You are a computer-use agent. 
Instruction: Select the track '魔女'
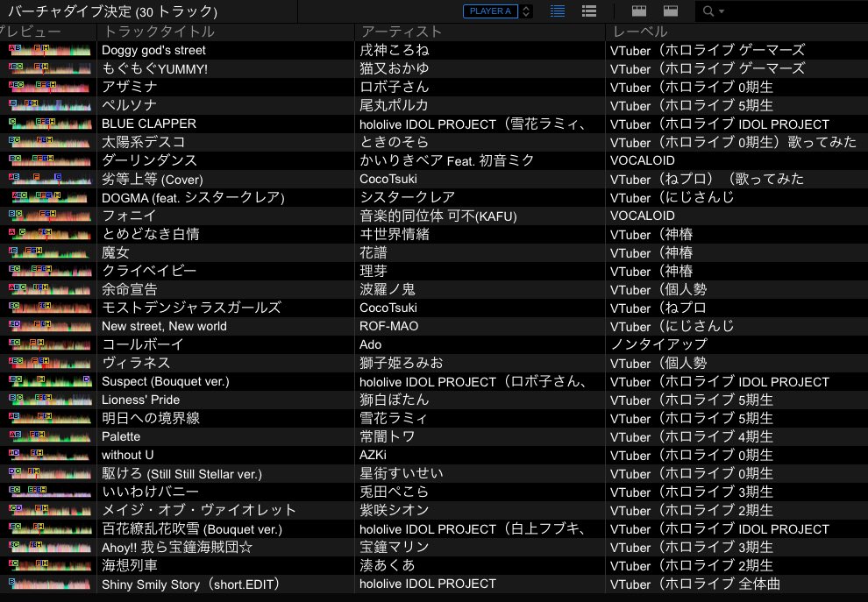(x=115, y=253)
